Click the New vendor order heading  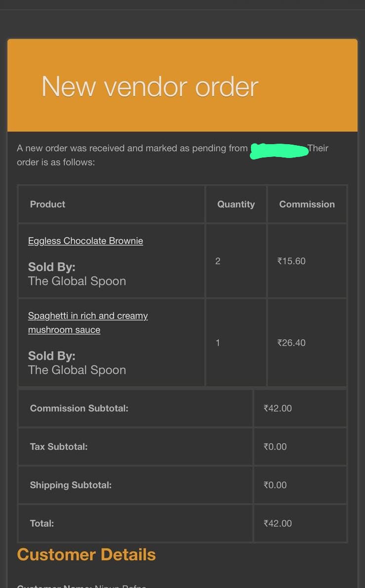click(x=150, y=86)
